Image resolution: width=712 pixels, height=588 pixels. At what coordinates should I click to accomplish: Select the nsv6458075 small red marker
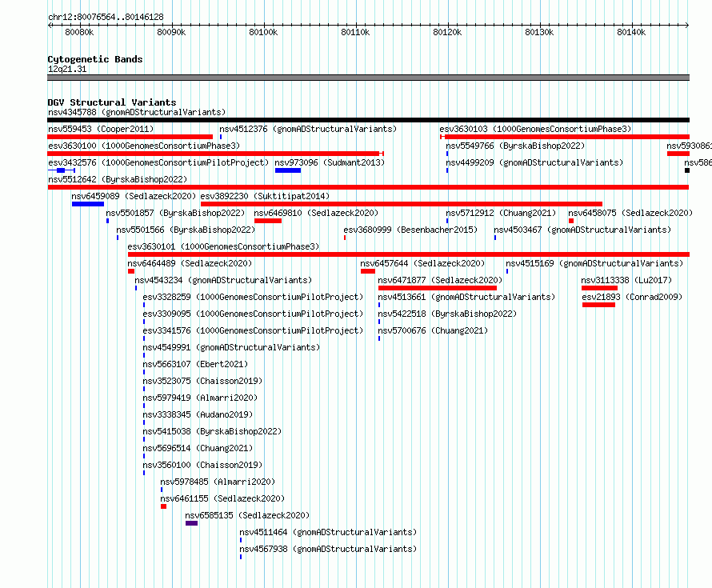[x=571, y=221]
